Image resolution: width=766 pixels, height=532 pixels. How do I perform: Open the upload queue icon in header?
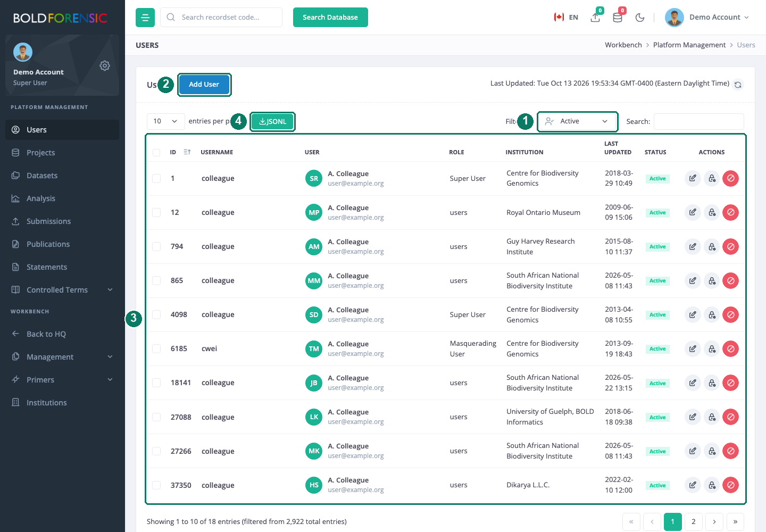[x=595, y=18]
